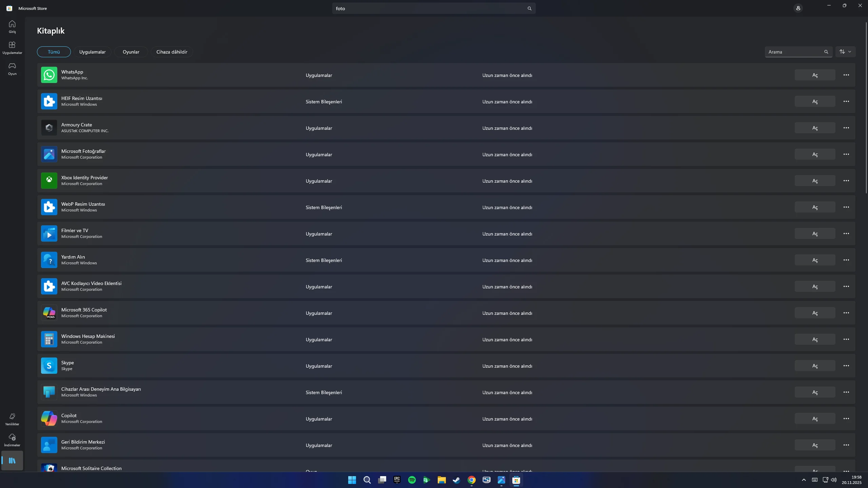Viewport: 868px width, 488px height.
Task: Click the magnifier in top search bar
Action: [x=529, y=8]
